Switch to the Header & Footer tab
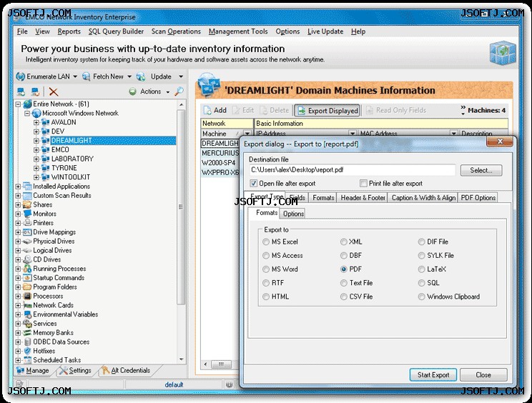The image size is (532, 403). (x=363, y=198)
